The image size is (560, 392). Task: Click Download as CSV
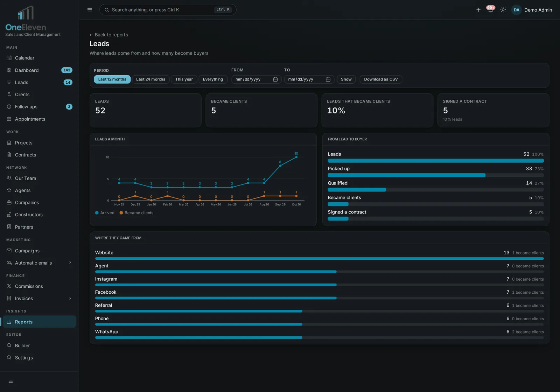(x=381, y=79)
